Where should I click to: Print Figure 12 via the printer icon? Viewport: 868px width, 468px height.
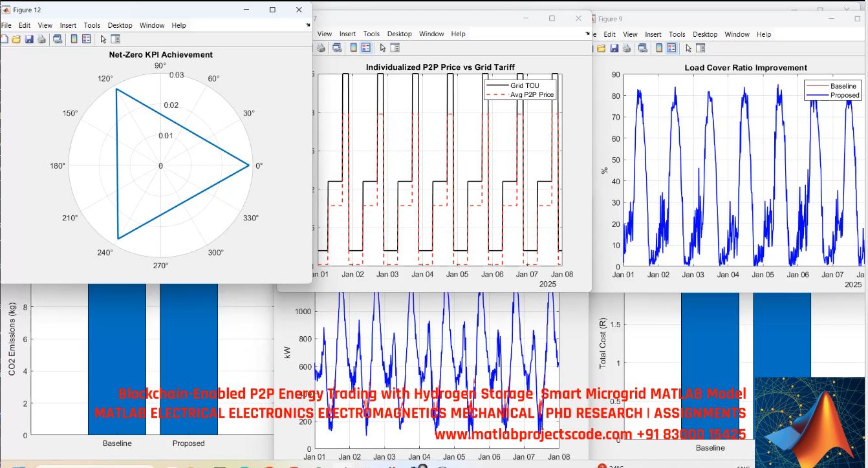click(41, 39)
